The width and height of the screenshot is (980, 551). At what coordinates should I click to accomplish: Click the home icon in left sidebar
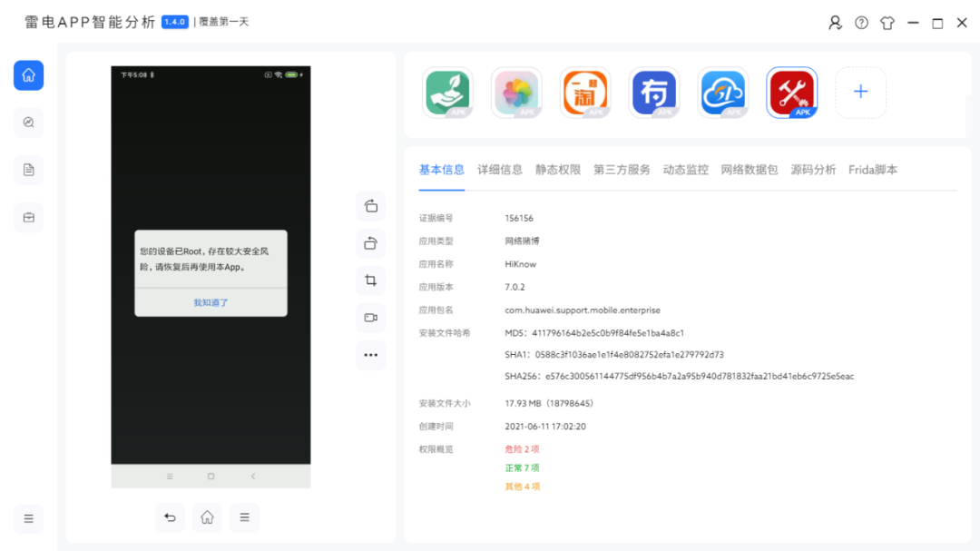[28, 75]
